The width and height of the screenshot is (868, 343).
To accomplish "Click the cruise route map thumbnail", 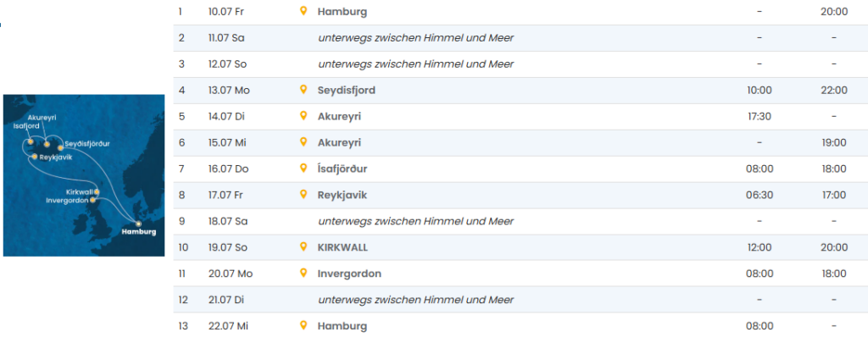I will [x=83, y=174].
